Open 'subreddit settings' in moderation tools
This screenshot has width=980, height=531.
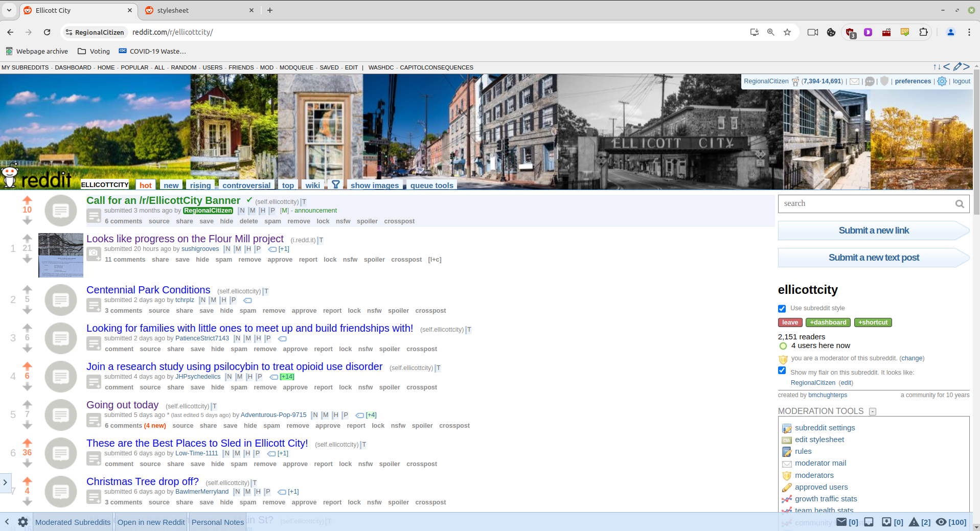(825, 428)
